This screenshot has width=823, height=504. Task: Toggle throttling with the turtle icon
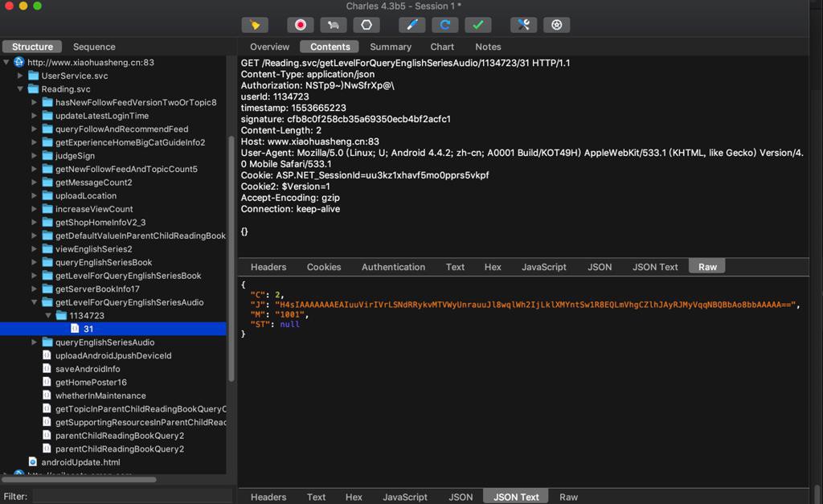pyautogui.click(x=334, y=25)
